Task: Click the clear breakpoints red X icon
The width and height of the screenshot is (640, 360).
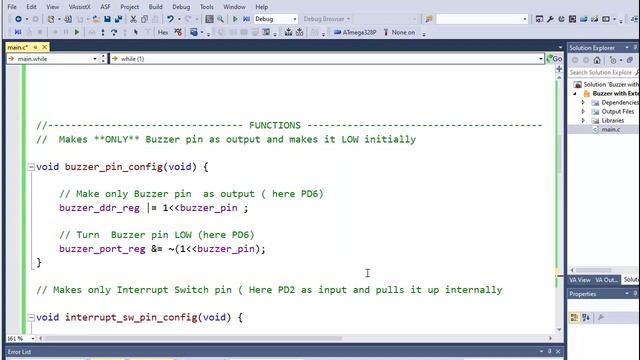Action: tap(178, 32)
